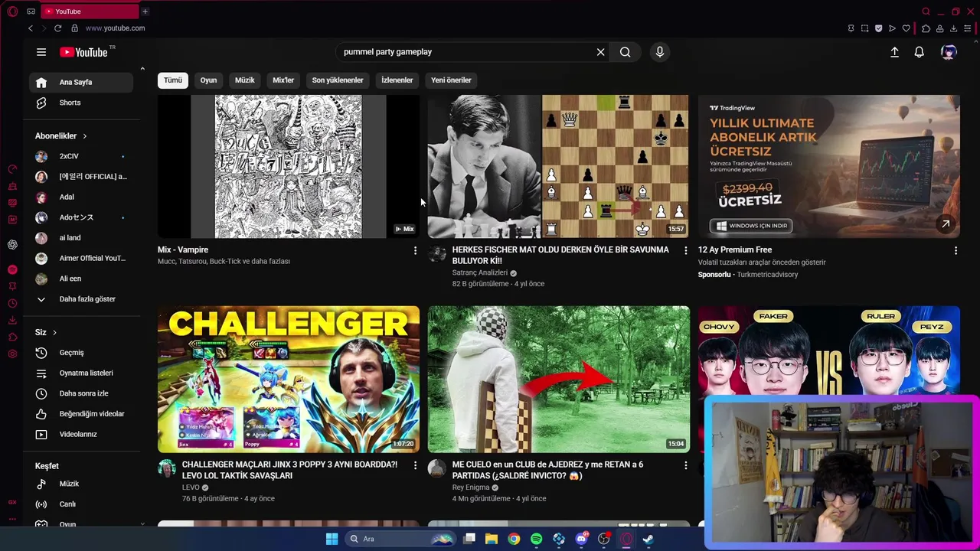Image resolution: width=980 pixels, height=551 pixels.
Task: Open the snapshot tool in the address bar
Action: [x=865, y=28]
